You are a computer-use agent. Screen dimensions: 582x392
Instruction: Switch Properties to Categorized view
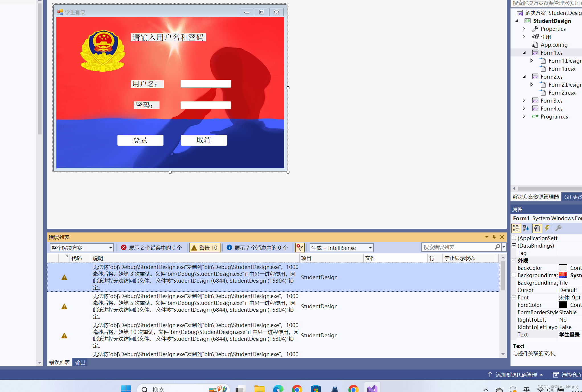coord(516,228)
